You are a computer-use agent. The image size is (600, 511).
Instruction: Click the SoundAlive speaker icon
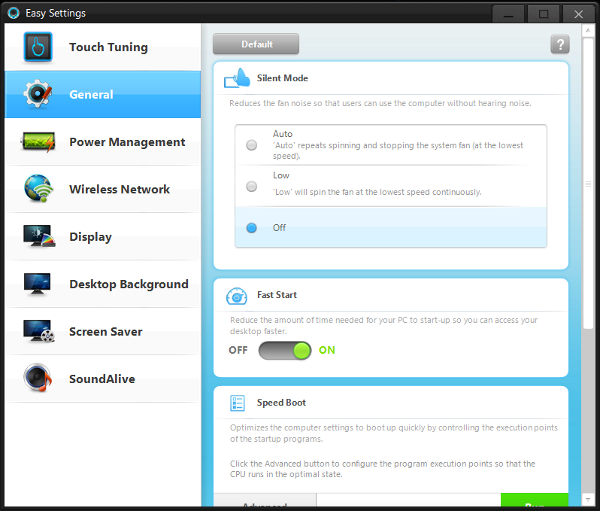(38, 379)
